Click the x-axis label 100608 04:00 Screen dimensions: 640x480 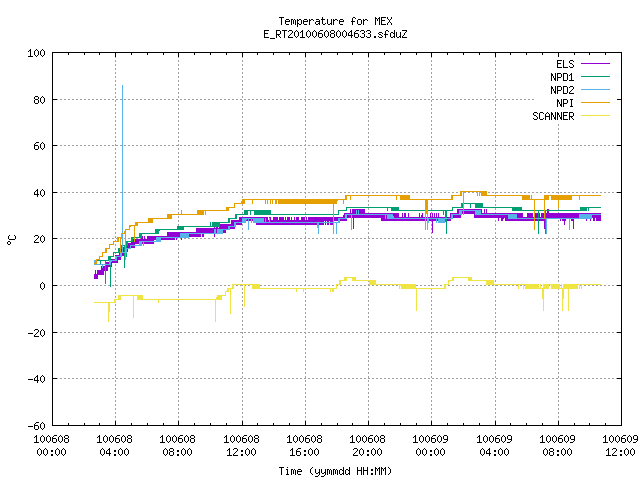(114, 446)
